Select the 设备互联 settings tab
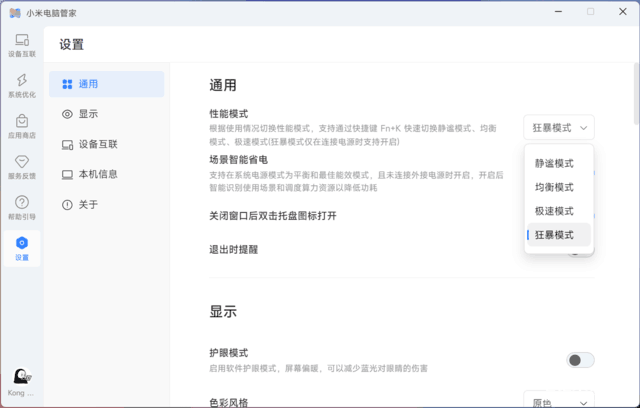 pyautogui.click(x=107, y=144)
